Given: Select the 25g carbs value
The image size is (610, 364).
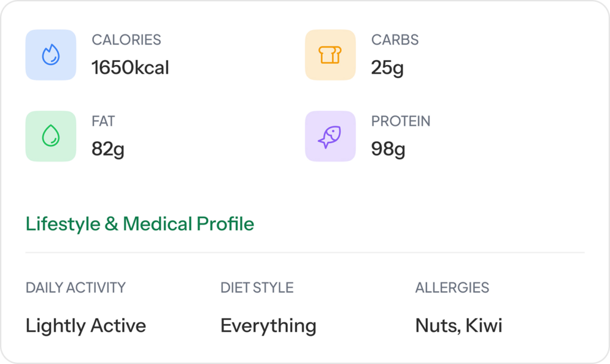Looking at the screenshot, I should tap(387, 68).
